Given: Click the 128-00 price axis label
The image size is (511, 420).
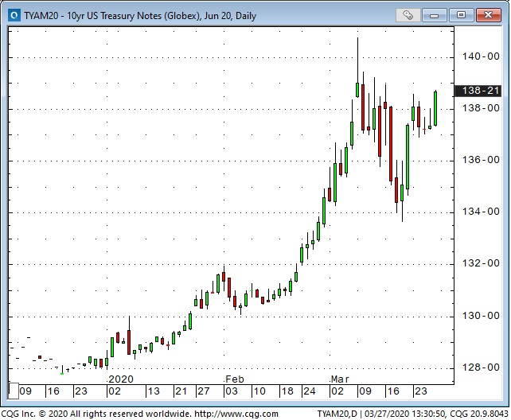Looking at the screenshot, I should pos(481,367).
